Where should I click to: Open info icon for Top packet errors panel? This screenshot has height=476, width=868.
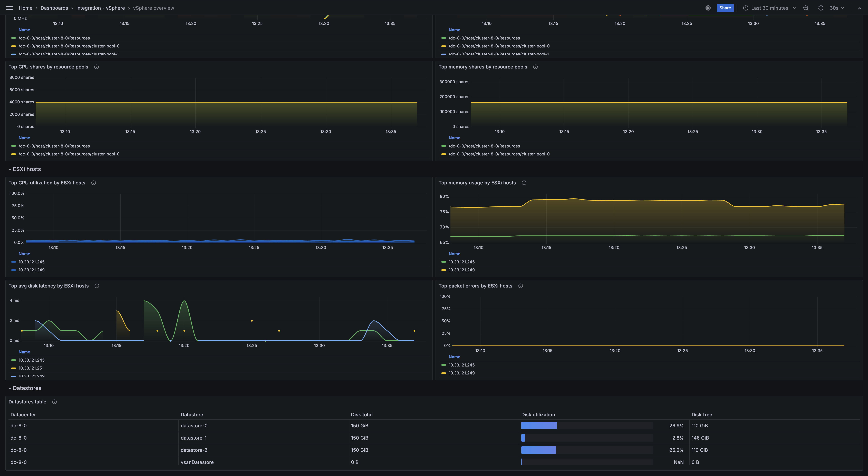pyautogui.click(x=521, y=286)
